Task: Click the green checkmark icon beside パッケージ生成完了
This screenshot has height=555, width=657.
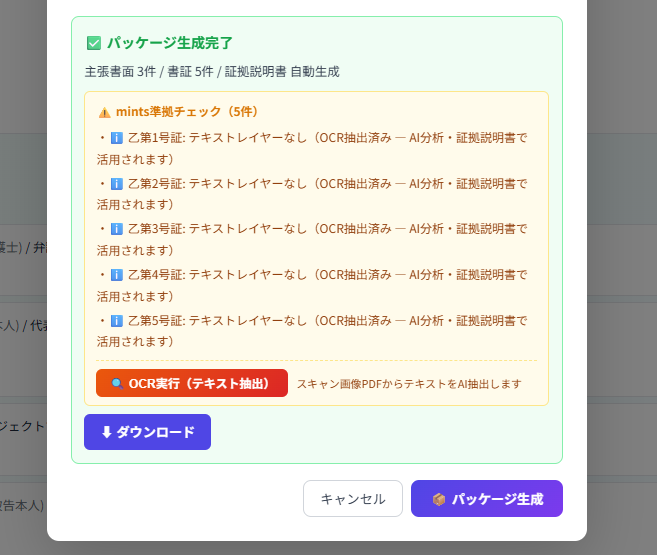Action: tap(94, 43)
